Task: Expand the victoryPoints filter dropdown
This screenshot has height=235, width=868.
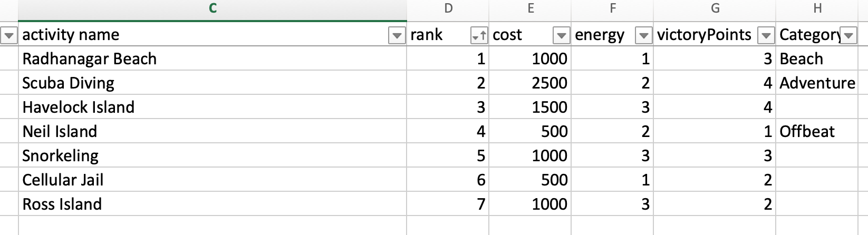Action: coord(766,35)
